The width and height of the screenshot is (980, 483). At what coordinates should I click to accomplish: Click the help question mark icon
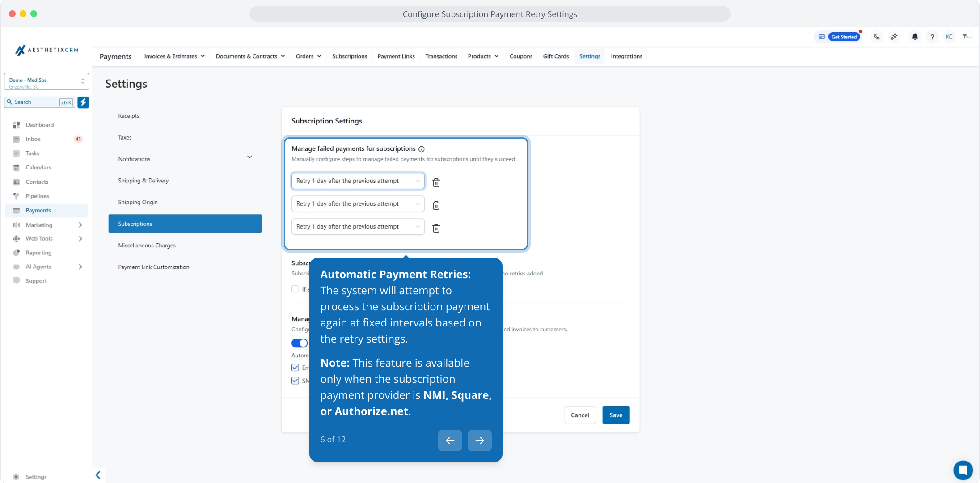click(x=932, y=37)
